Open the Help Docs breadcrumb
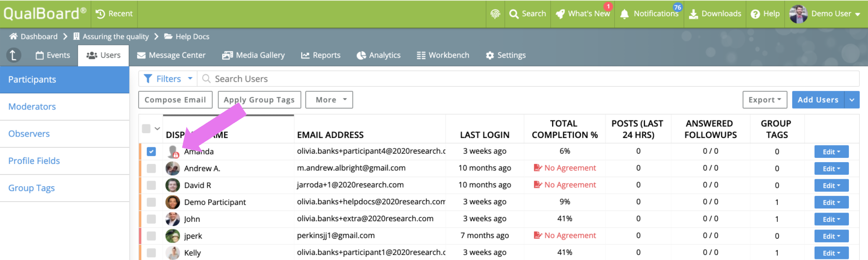This screenshot has height=260, width=868. [187, 36]
